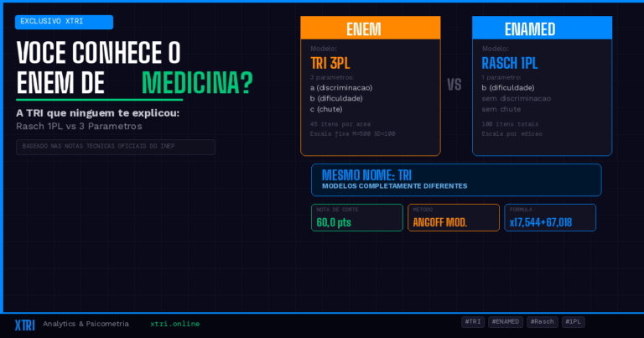This screenshot has width=644, height=338.
Task: Open the Metodo ANGOFF MOD. card
Action: pos(453,218)
